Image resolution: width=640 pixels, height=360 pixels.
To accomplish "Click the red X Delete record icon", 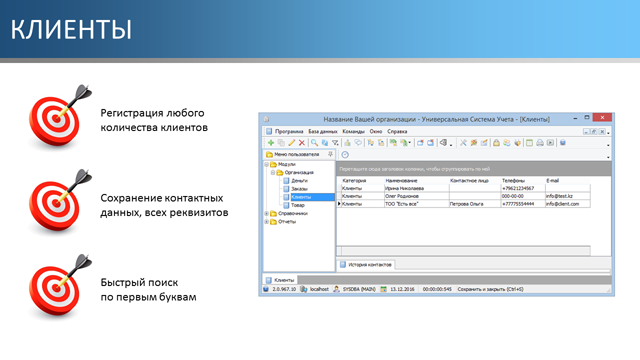I will pyautogui.click(x=302, y=143).
